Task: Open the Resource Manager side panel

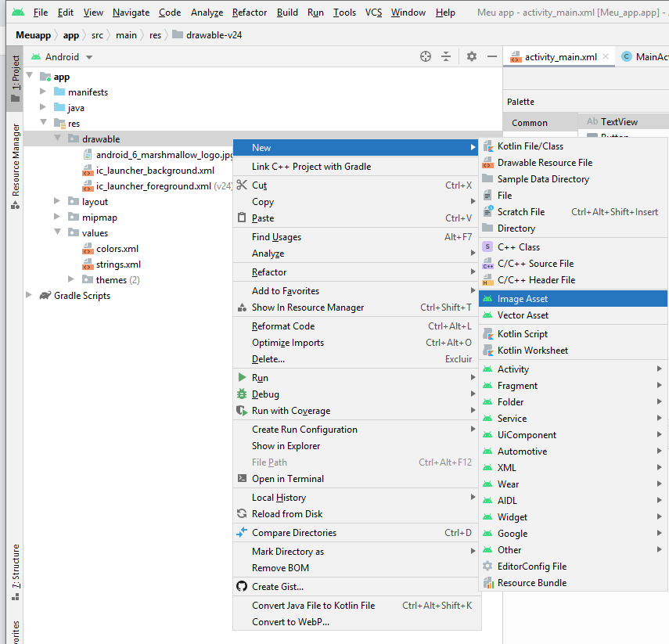Action: [16, 166]
